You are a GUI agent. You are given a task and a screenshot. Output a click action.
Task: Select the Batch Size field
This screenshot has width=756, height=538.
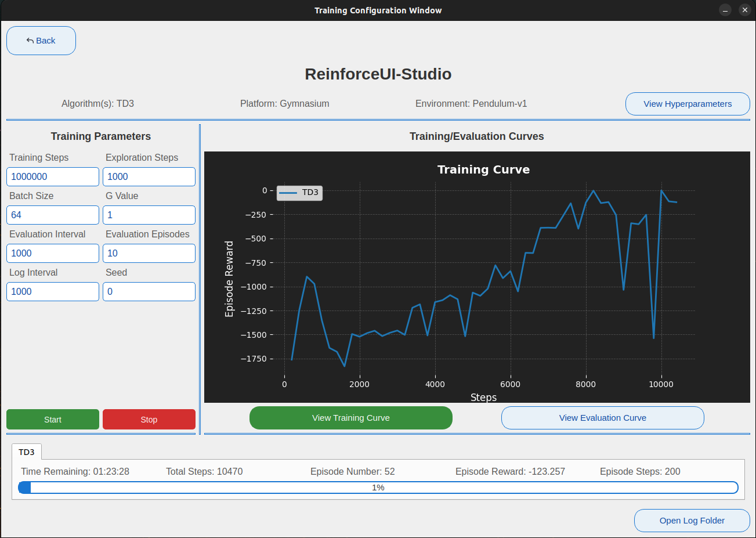tap(52, 215)
